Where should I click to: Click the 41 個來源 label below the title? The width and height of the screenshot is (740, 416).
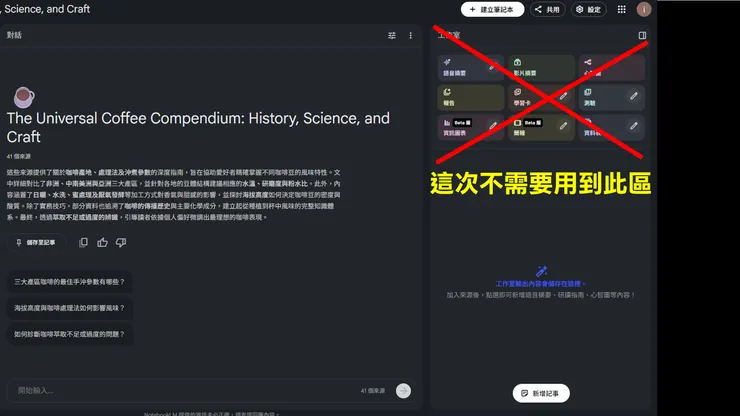click(x=18, y=156)
